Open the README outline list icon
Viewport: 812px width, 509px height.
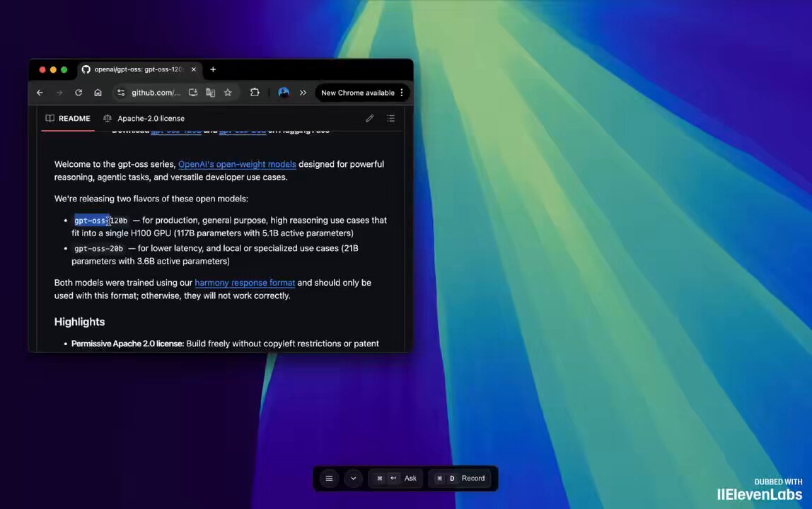391,119
